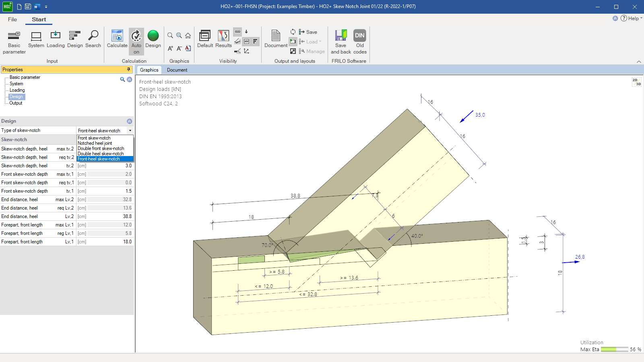This screenshot has height=362, width=644.
Task: Click the New document icon in the title bar
Action: coord(19,7)
